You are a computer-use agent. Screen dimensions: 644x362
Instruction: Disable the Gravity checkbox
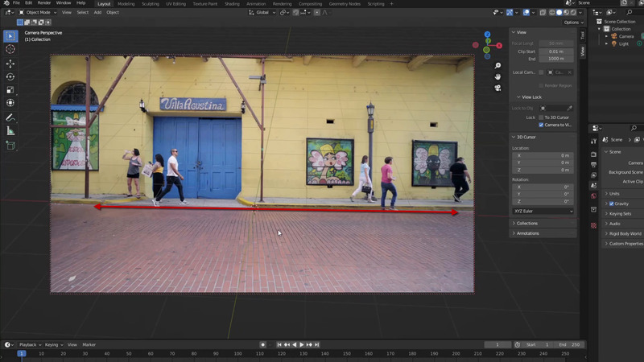tap(611, 204)
